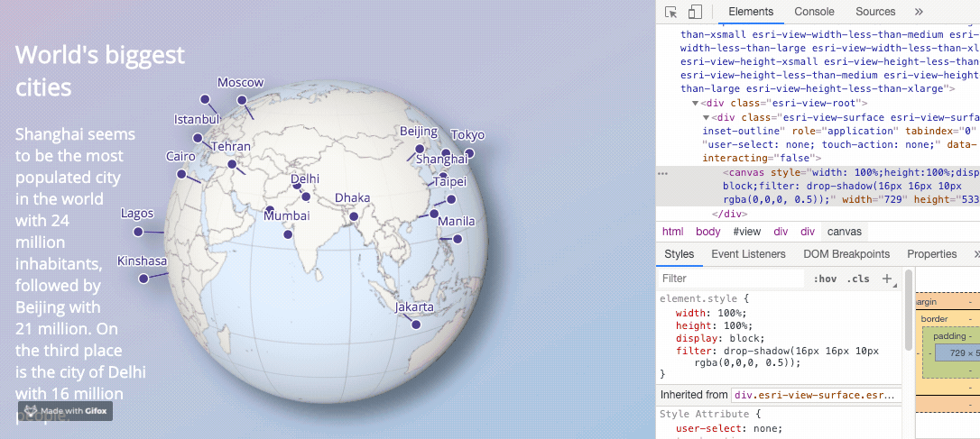Click the Delhi label on the globe

point(305,179)
